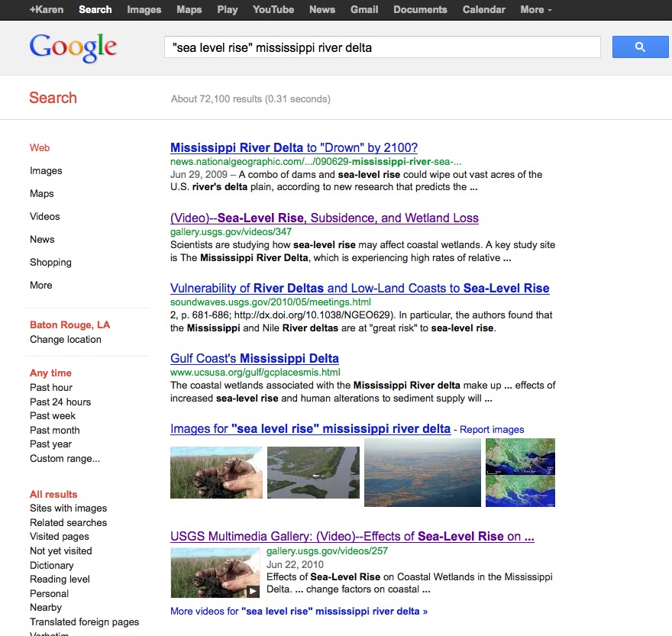Image resolution: width=672 pixels, height=636 pixels.
Task: Open News from top navigation bar
Action: point(322,9)
